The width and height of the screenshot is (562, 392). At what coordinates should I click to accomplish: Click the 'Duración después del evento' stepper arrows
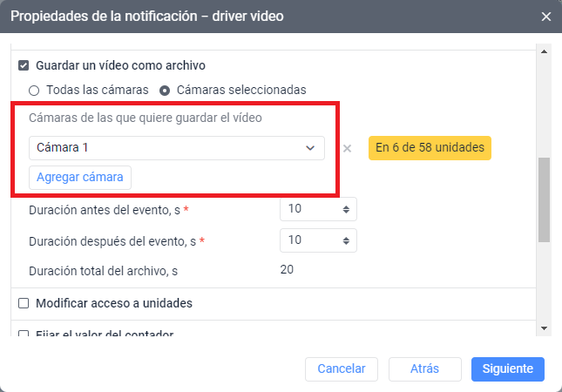point(347,240)
